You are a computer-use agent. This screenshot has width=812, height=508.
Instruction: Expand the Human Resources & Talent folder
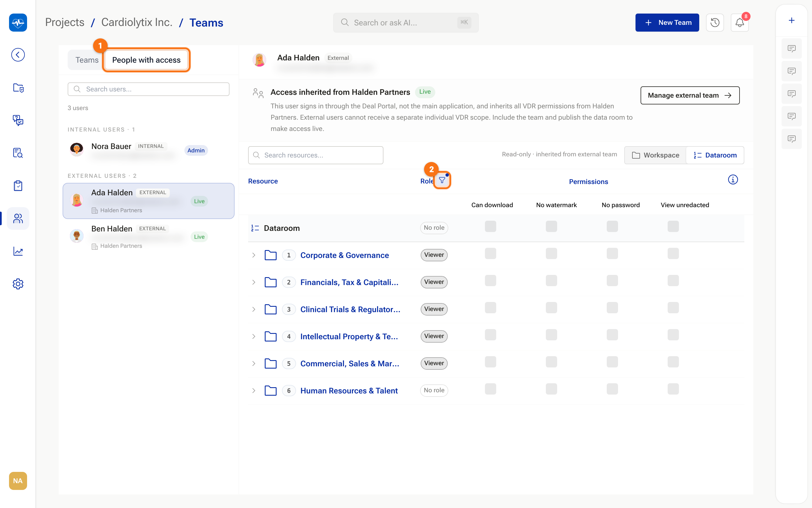click(254, 390)
